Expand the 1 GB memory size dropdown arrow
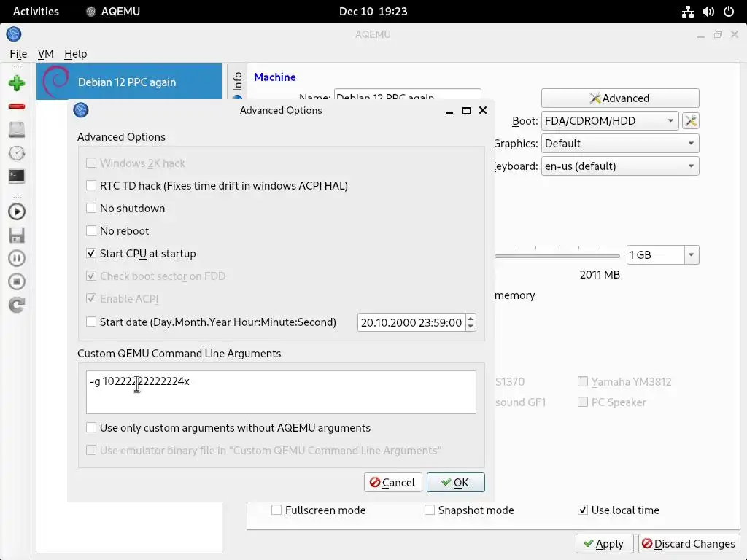The height and width of the screenshot is (560, 747). pyautogui.click(x=692, y=254)
